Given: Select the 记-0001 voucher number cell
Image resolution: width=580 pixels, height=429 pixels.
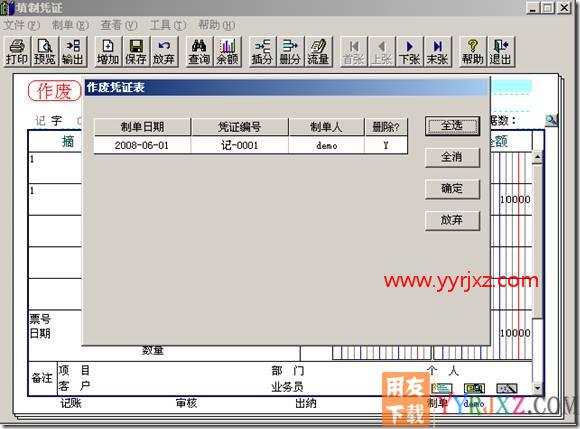Looking at the screenshot, I should tap(240, 145).
